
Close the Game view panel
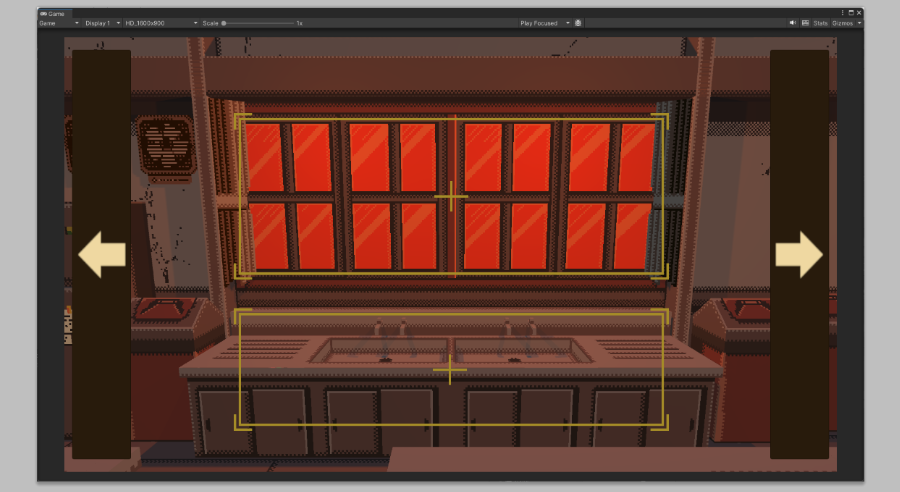pos(858,12)
